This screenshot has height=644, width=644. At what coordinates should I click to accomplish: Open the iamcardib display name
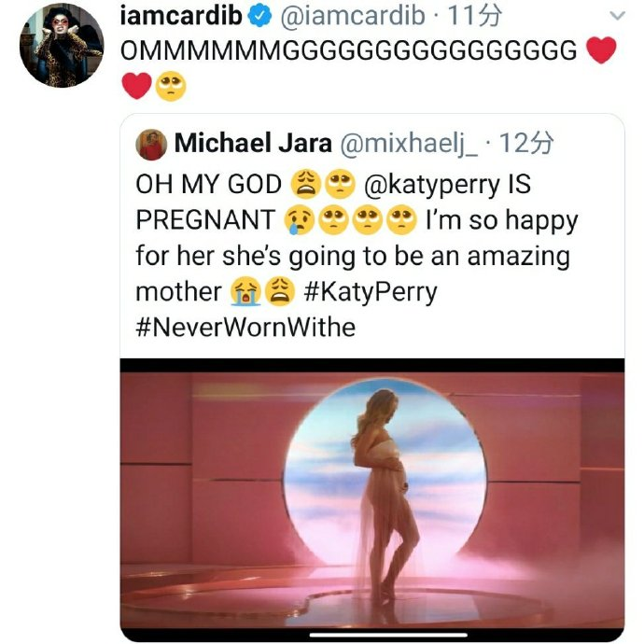tap(183, 17)
